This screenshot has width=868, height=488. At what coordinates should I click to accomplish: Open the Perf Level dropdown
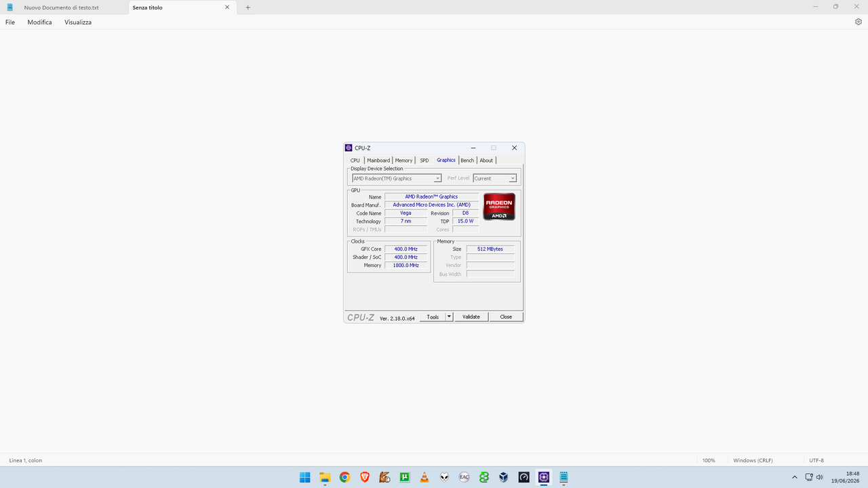(x=495, y=178)
